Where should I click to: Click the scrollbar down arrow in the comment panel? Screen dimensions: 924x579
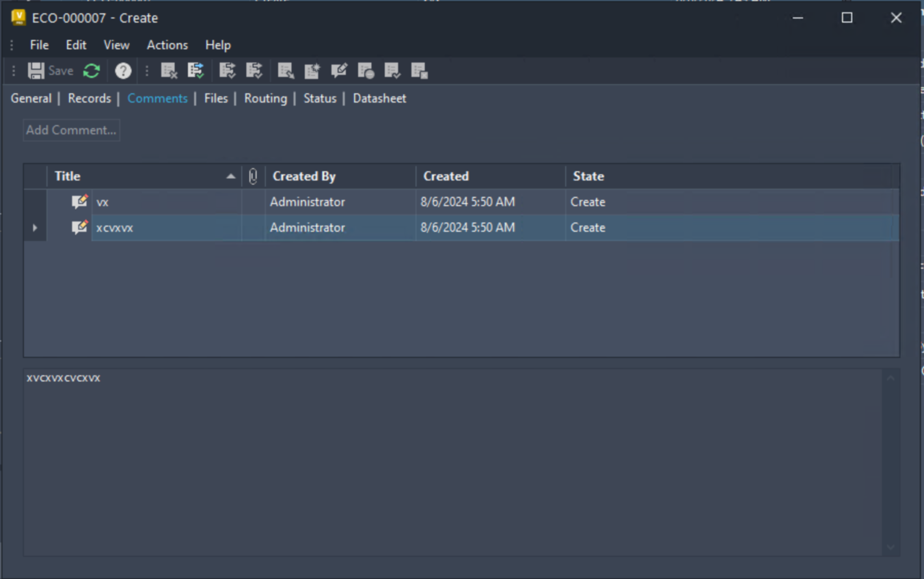890,547
